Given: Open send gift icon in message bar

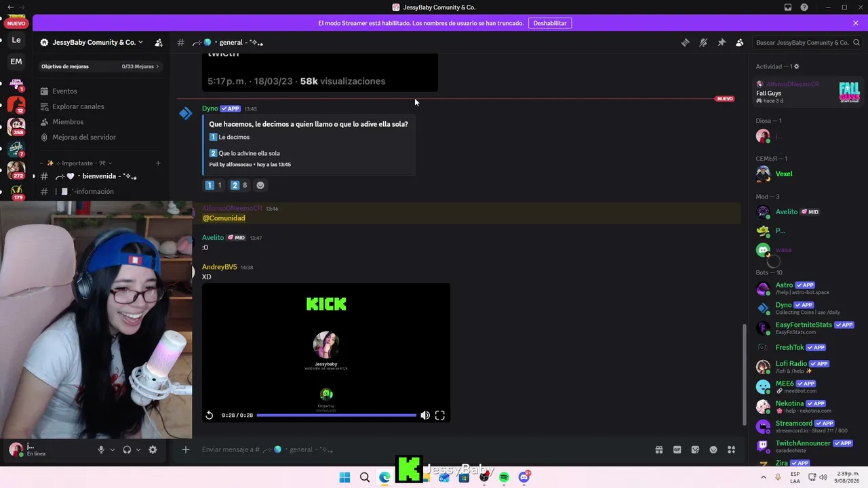Looking at the screenshot, I should [658, 449].
